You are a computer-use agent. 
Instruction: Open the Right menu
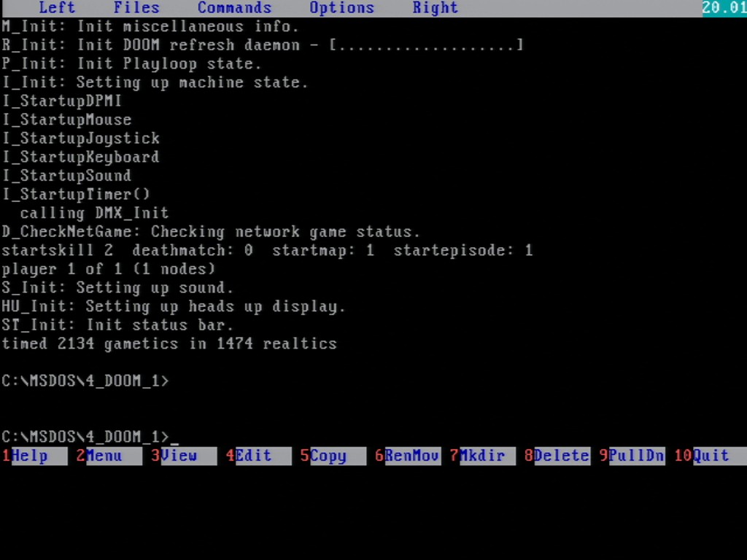click(435, 7)
